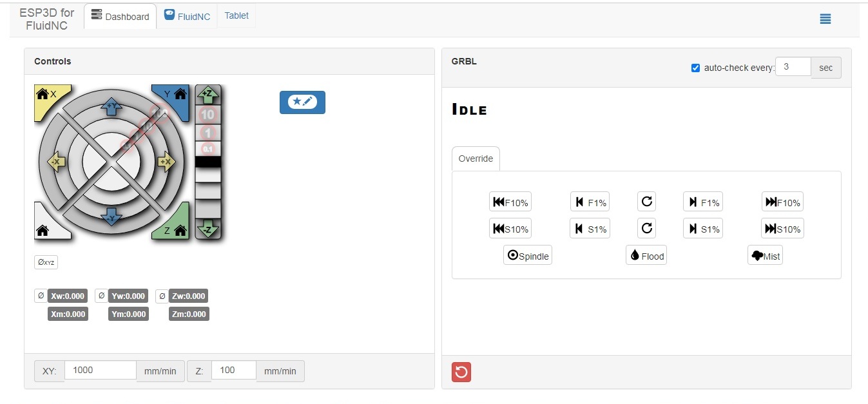Screen dimensions: 868x404
Task: Click the XY feedrate input field
Action: tap(101, 370)
